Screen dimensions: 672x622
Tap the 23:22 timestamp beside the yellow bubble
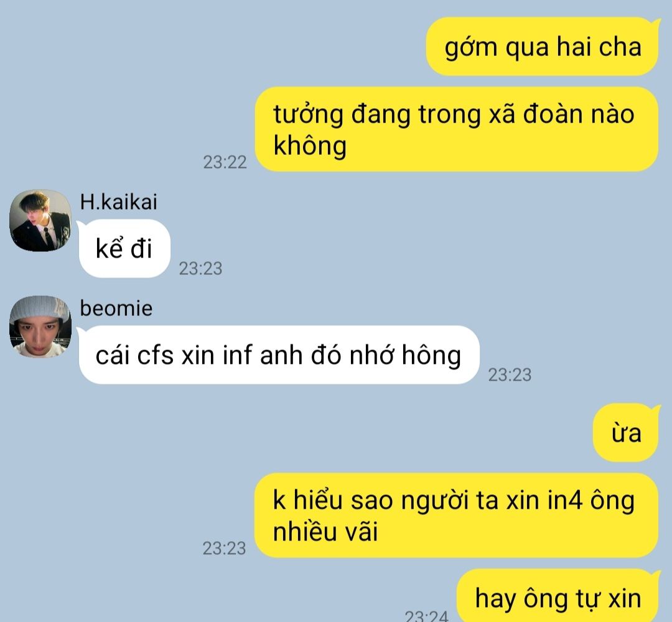point(225,162)
